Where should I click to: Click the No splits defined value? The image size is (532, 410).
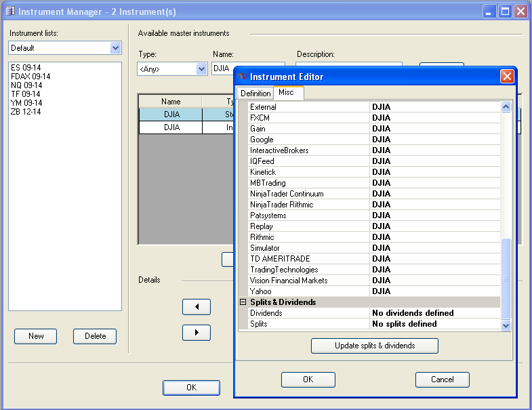click(405, 324)
